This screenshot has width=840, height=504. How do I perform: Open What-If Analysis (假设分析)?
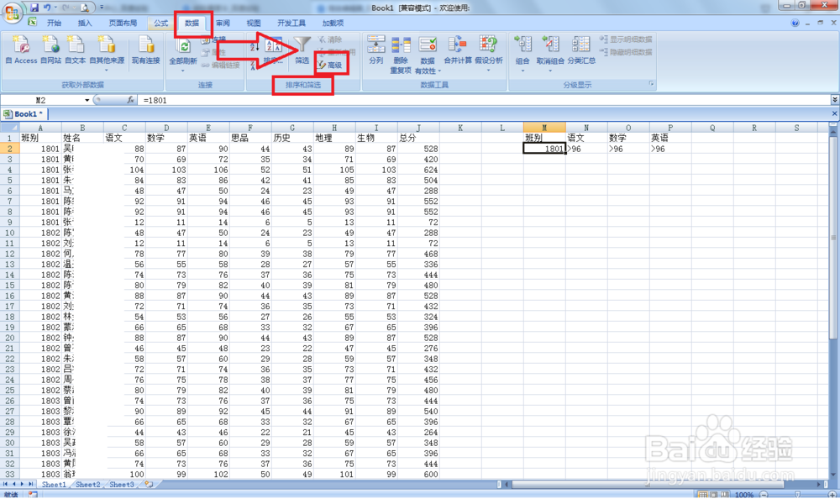click(488, 50)
